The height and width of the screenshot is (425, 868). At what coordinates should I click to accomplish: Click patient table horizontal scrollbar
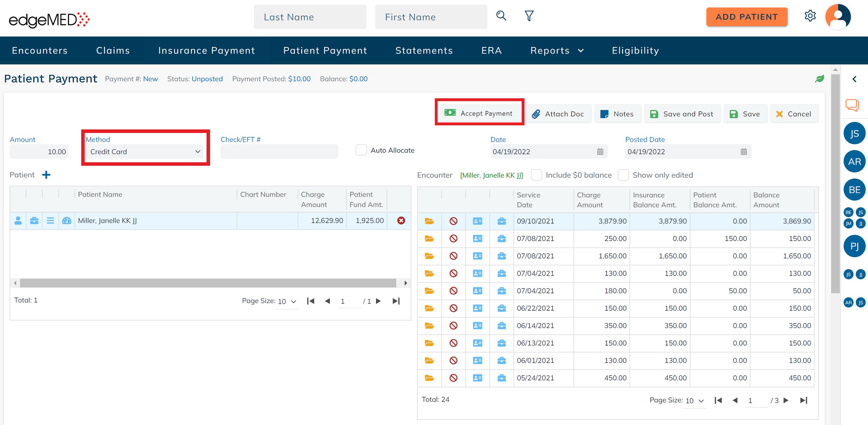[x=208, y=283]
